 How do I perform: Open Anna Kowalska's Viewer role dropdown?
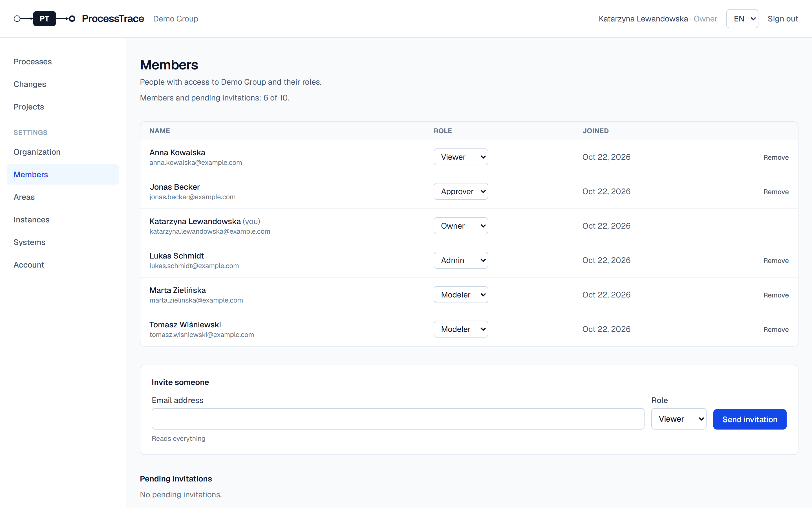pyautogui.click(x=461, y=157)
